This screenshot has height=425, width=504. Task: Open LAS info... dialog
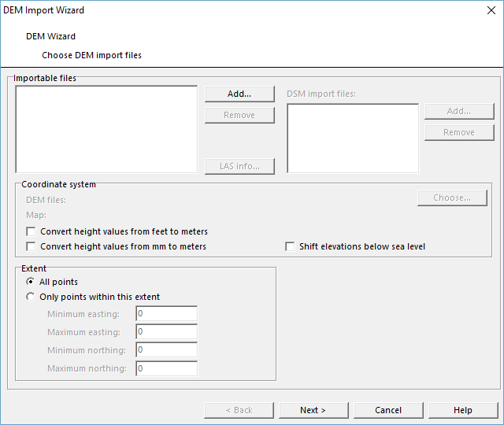click(x=239, y=166)
